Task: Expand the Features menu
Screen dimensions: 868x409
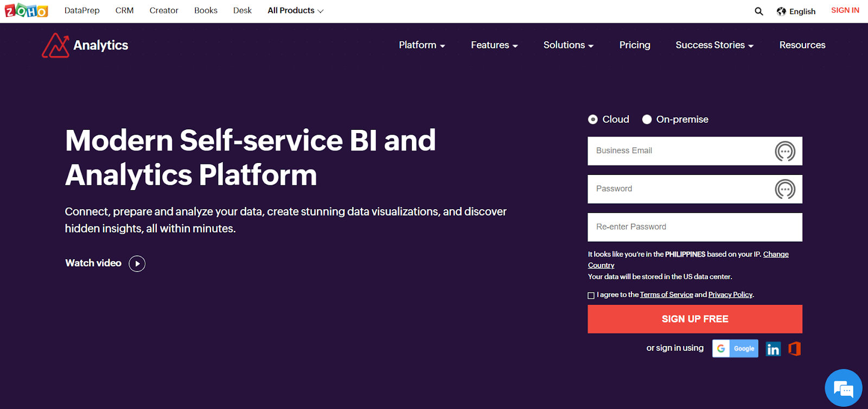Action: pos(494,45)
